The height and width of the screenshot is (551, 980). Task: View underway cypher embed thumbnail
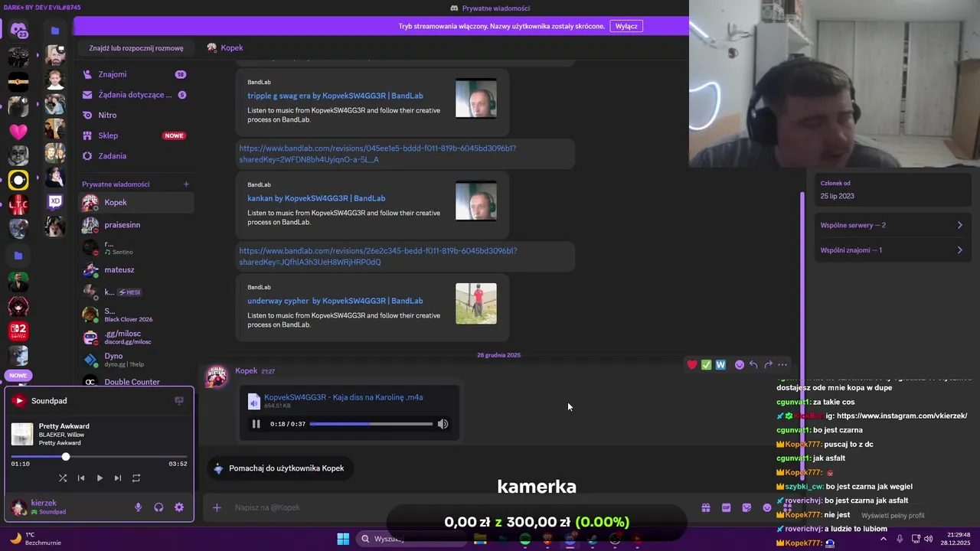point(476,304)
